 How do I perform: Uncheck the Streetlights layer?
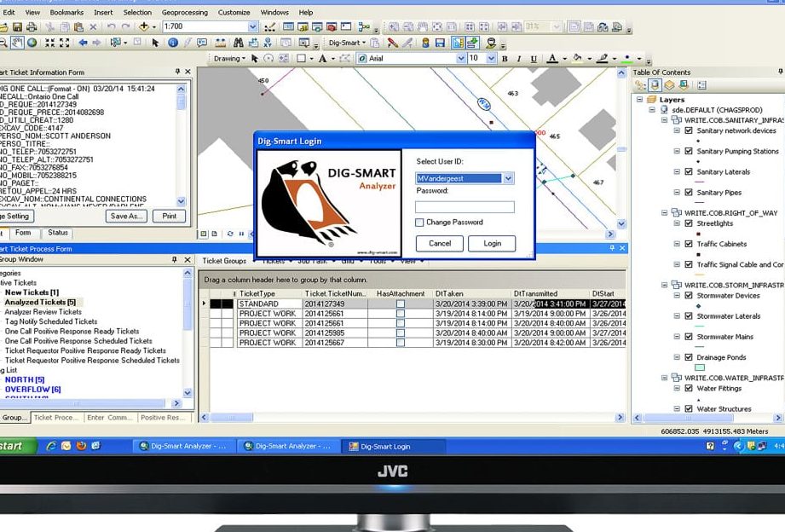[x=689, y=223]
